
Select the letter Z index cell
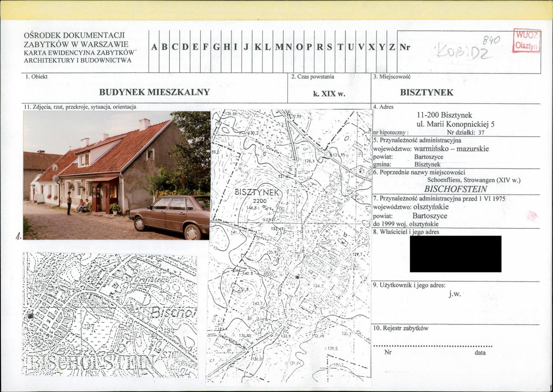(x=392, y=47)
